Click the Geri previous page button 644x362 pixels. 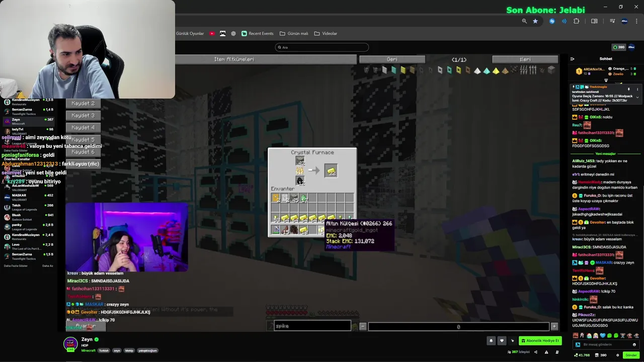(x=392, y=59)
